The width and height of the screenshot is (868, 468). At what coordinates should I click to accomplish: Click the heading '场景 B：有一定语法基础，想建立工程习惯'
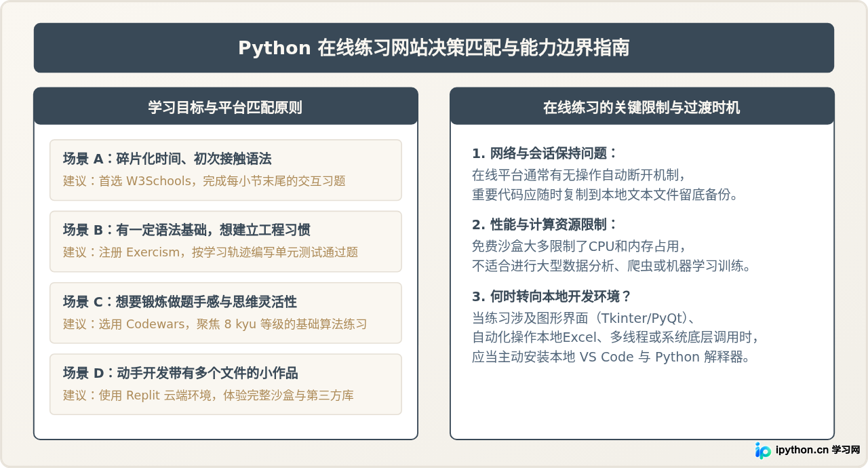(186, 230)
